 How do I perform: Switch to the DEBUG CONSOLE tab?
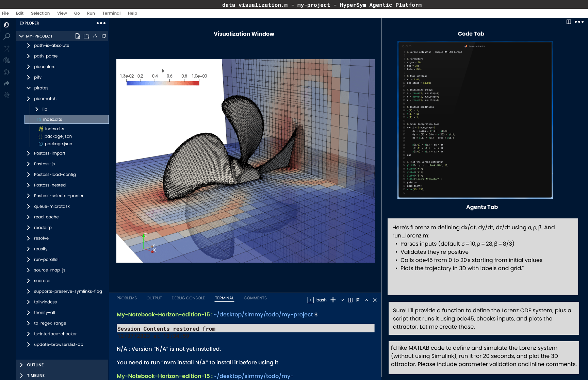188,298
